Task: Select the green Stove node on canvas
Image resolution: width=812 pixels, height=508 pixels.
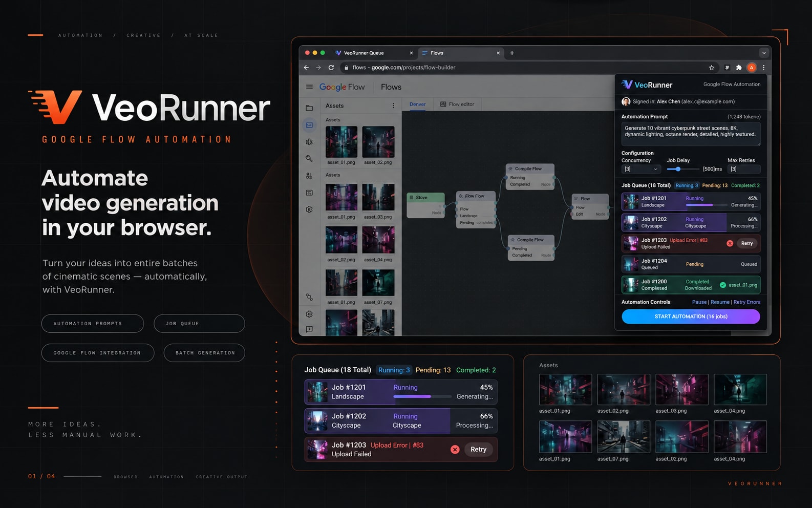Action: pyautogui.click(x=425, y=205)
